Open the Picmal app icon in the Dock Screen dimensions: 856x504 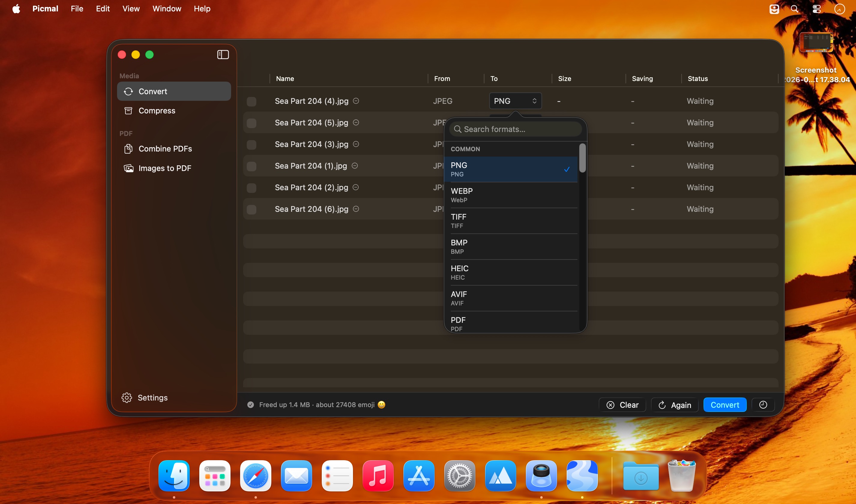pyautogui.click(x=582, y=475)
